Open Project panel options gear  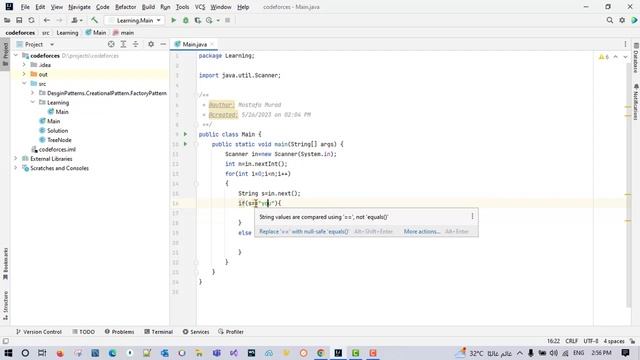coord(151,44)
